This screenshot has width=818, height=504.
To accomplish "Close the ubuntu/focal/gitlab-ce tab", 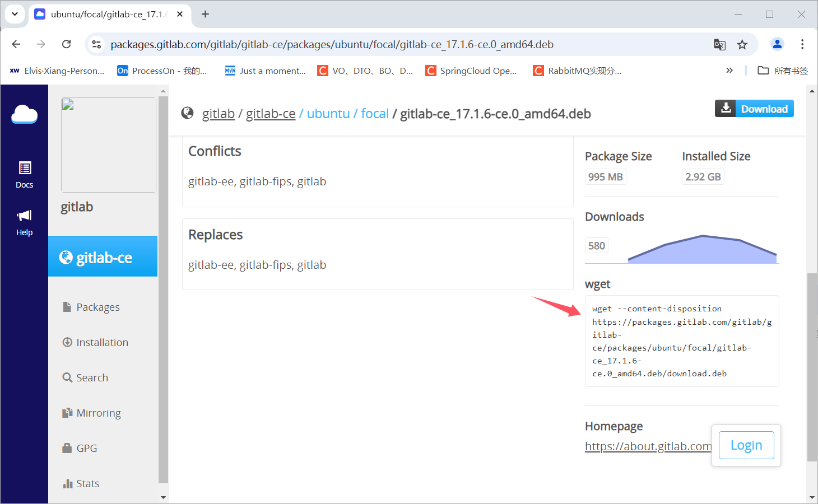I will pyautogui.click(x=180, y=14).
